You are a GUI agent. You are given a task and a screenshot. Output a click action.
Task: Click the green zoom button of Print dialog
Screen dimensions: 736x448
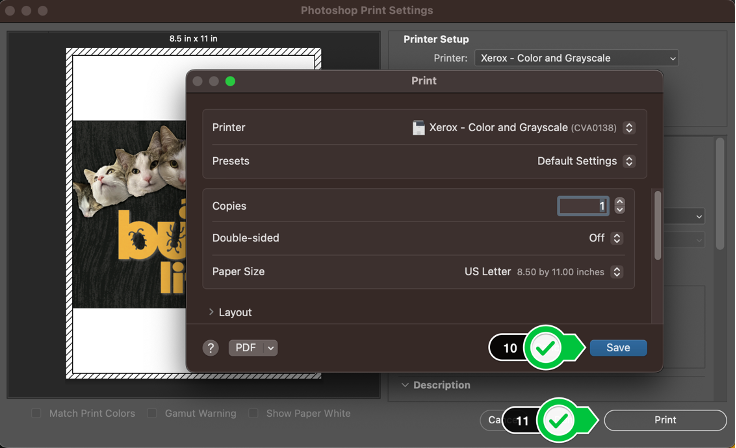pyautogui.click(x=230, y=81)
